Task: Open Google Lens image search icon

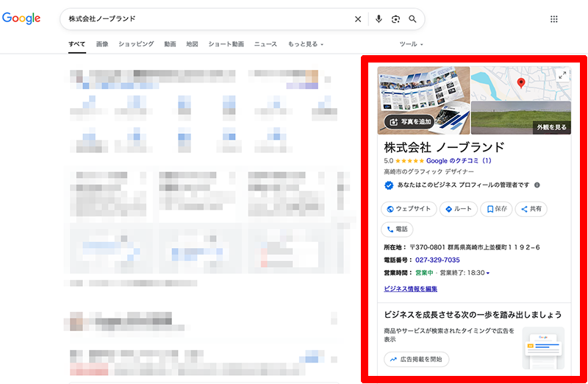Action: (x=395, y=19)
